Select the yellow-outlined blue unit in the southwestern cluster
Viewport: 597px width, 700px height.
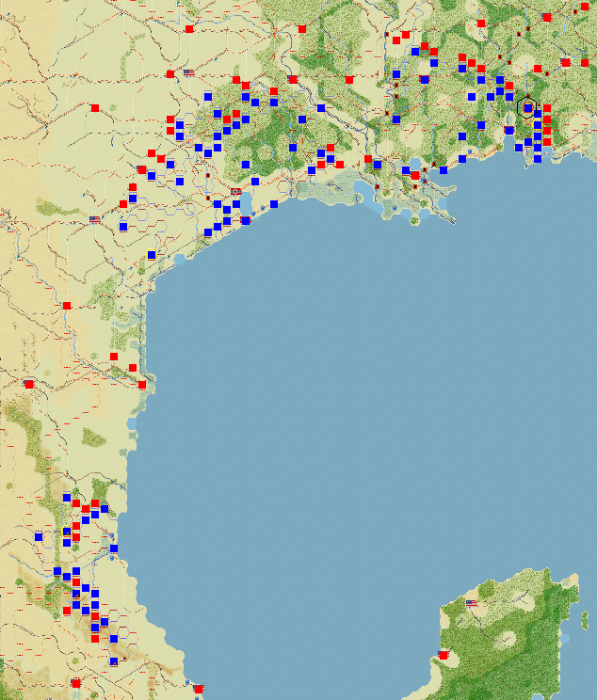click(x=67, y=532)
